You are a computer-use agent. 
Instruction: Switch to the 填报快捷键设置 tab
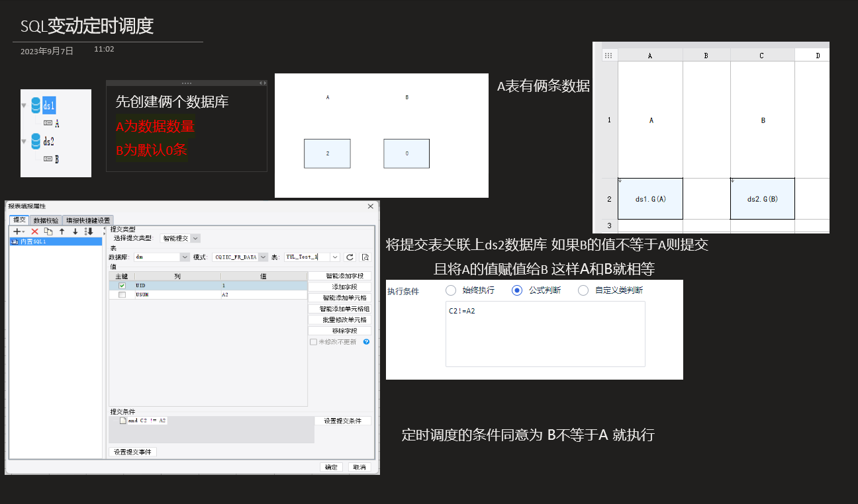click(88, 220)
